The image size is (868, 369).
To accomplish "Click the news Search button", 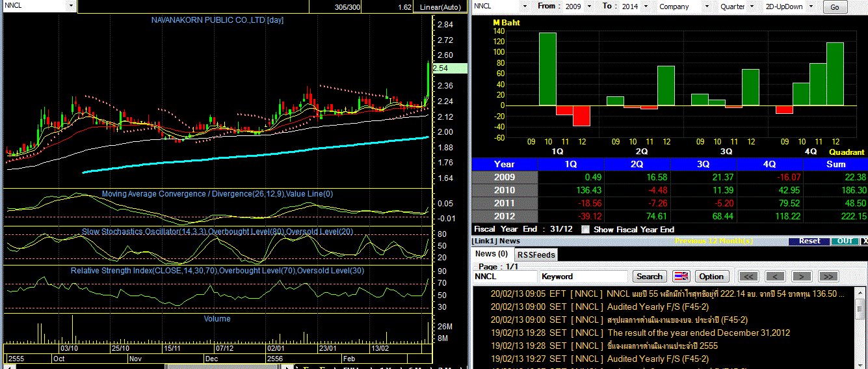I will 650,277.
